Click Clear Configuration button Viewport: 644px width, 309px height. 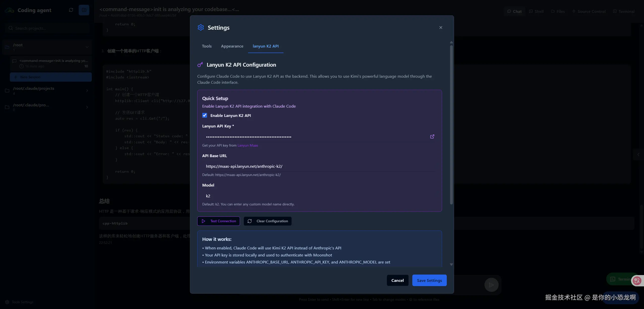[267, 221]
